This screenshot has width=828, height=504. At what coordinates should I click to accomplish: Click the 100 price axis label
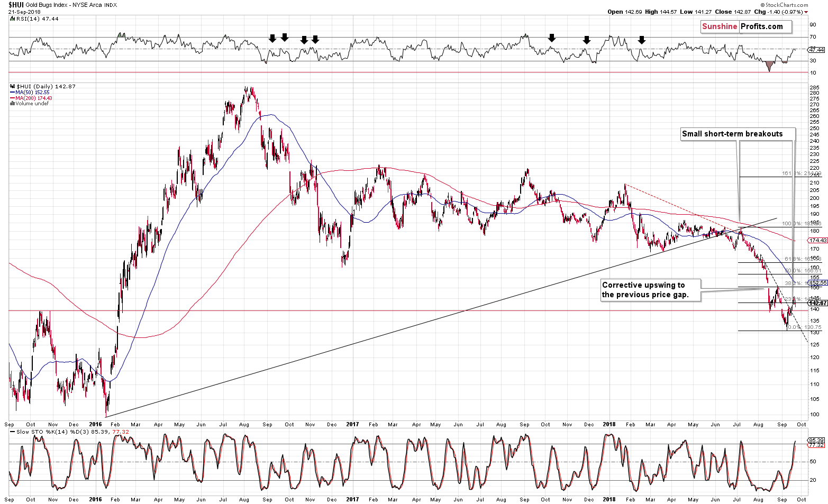(x=815, y=414)
